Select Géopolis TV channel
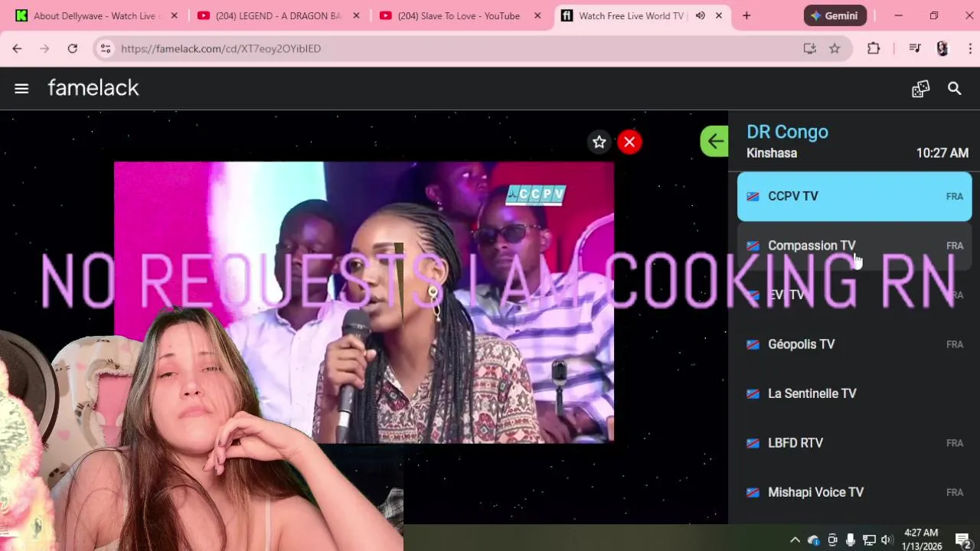The image size is (980, 551). 854,344
